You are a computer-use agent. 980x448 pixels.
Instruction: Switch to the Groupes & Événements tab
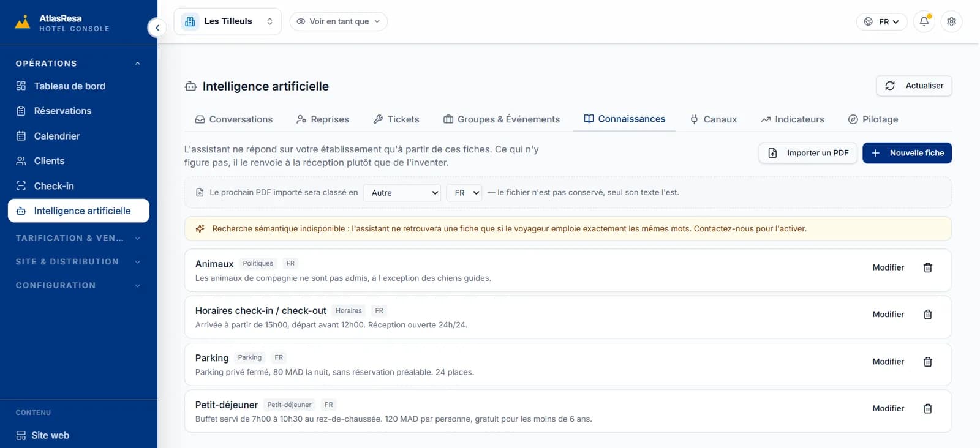(502, 119)
